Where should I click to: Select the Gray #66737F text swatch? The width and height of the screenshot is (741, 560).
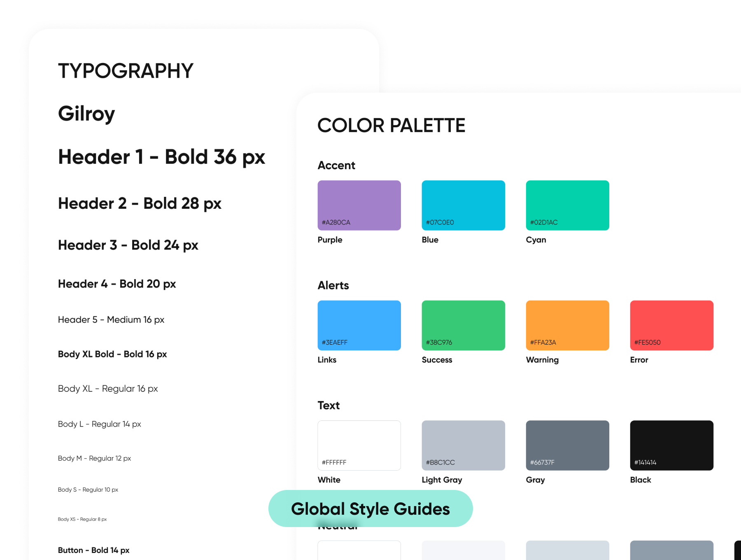point(567,445)
